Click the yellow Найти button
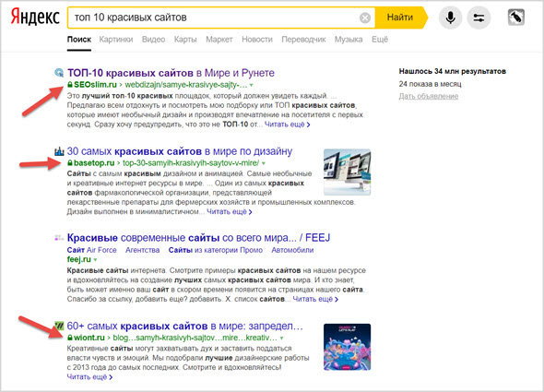The image size is (544, 392). point(400,18)
